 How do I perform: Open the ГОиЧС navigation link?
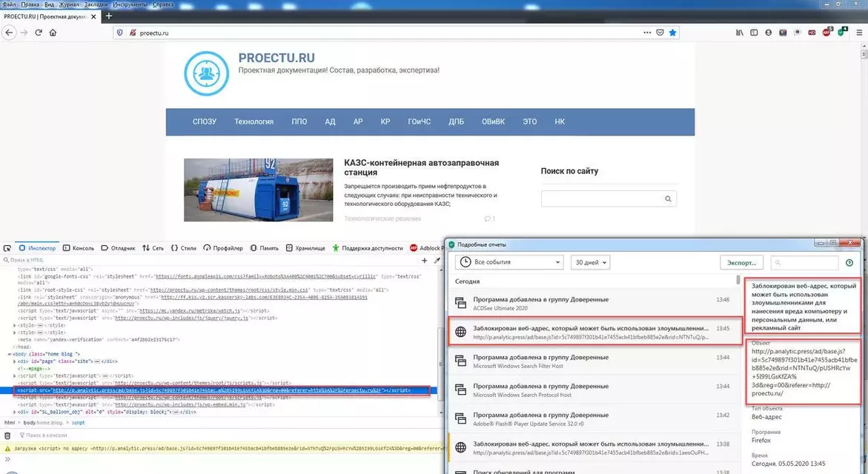coord(419,121)
